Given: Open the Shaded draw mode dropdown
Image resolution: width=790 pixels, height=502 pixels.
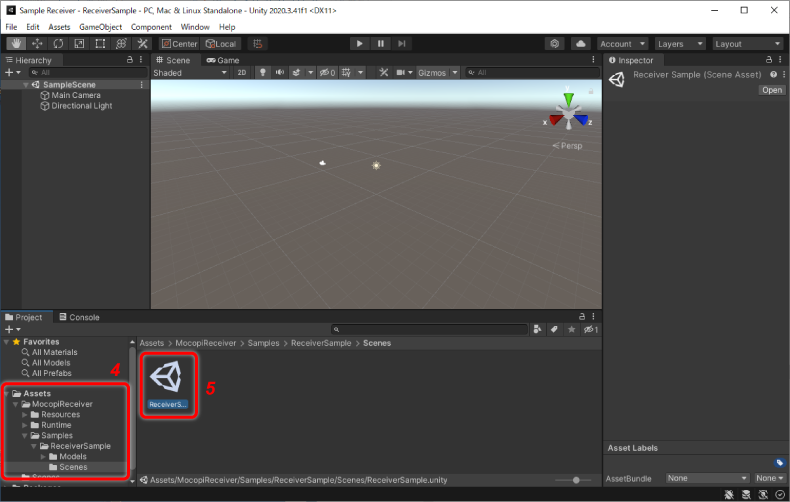Looking at the screenshot, I should coord(190,73).
